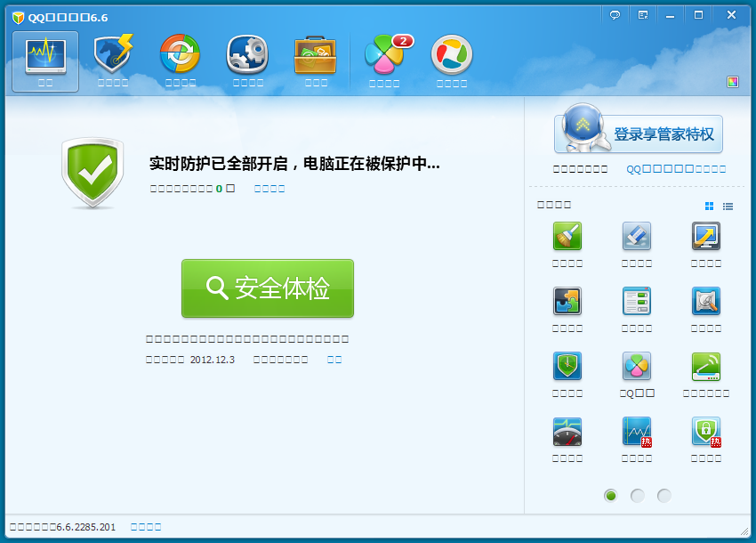The height and width of the screenshot is (543, 756).
Task: Launch the puzzle pieces plugin tool icon
Action: pyautogui.click(x=567, y=302)
